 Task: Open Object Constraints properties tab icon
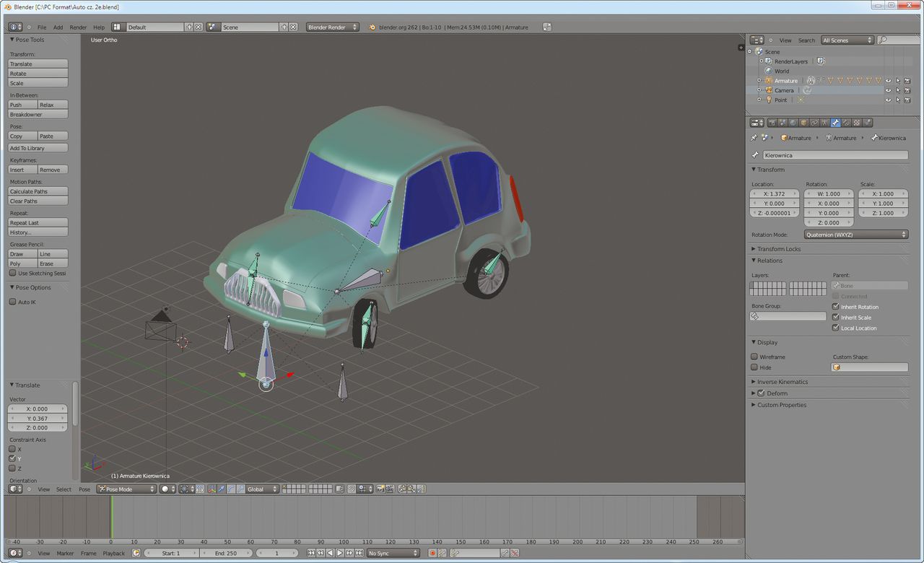point(814,123)
